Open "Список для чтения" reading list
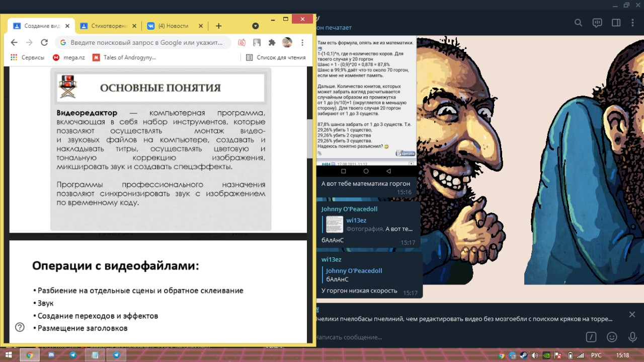The height and width of the screenshot is (362, 644). pyautogui.click(x=276, y=57)
